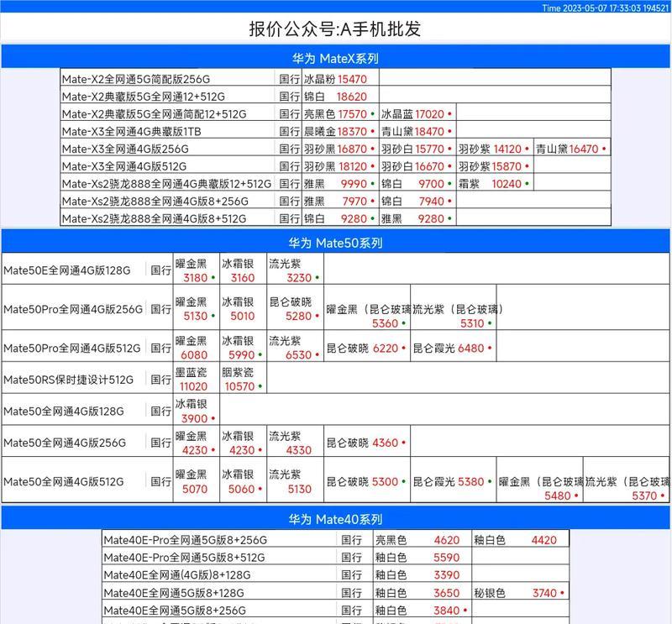
Task: Click the 晨曦金 price "18370"
Action: [x=352, y=132]
